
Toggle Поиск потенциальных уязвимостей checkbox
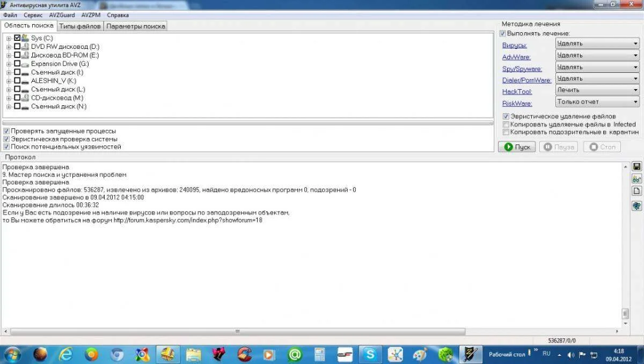(x=6, y=147)
